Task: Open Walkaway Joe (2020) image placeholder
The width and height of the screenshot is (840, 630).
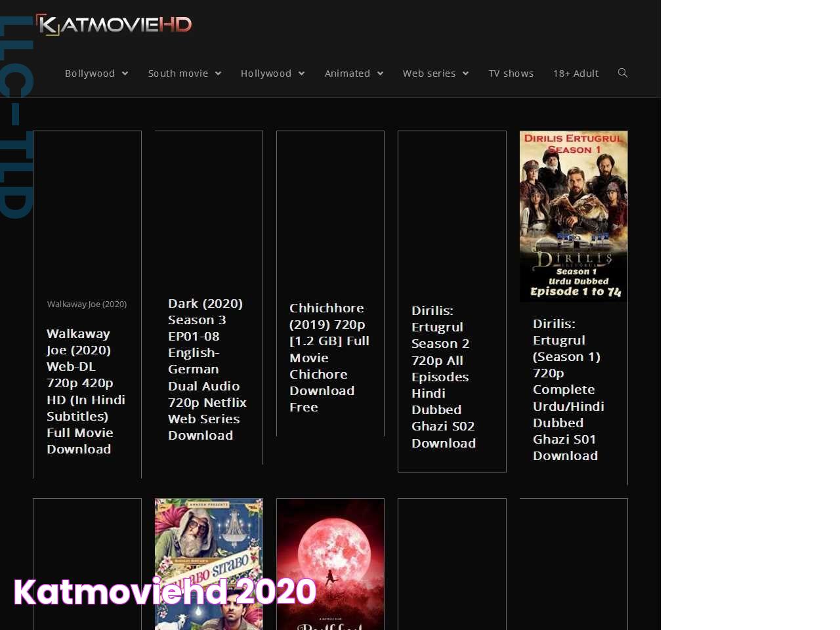Action: pyautogui.click(x=87, y=304)
